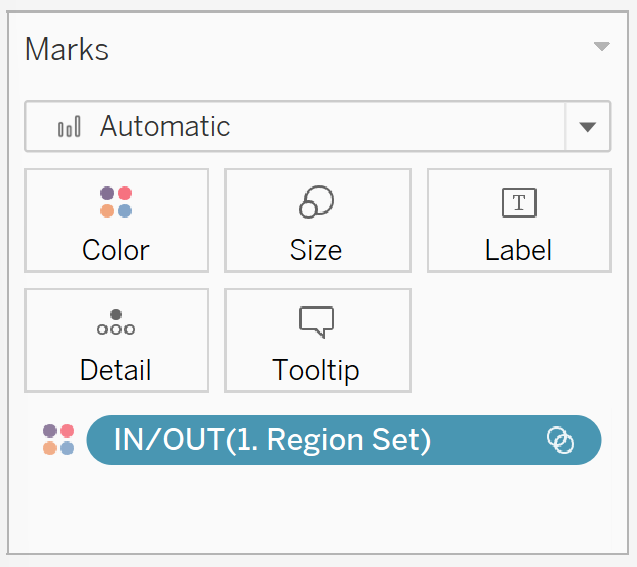Click the Marks card title
This screenshot has width=637, height=567.
(x=67, y=49)
